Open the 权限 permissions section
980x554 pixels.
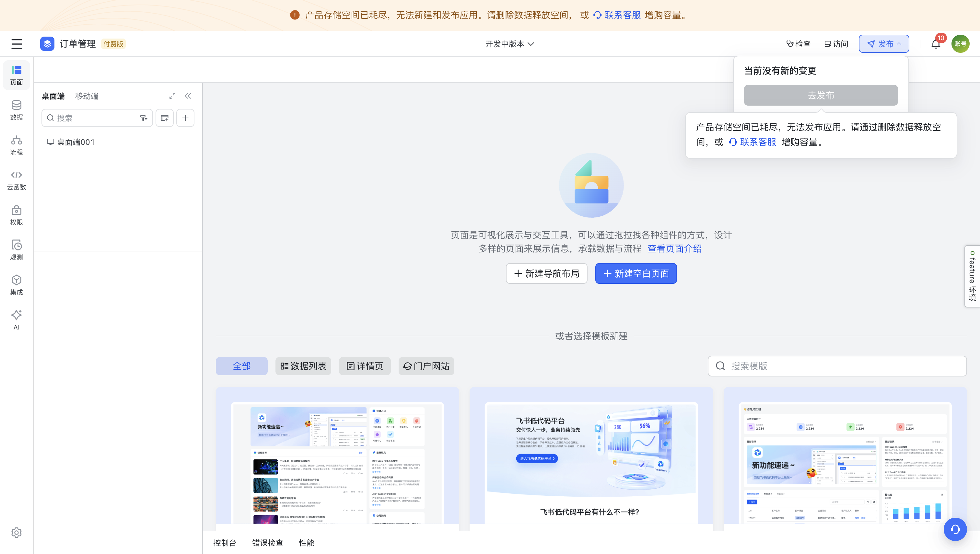[x=16, y=215]
